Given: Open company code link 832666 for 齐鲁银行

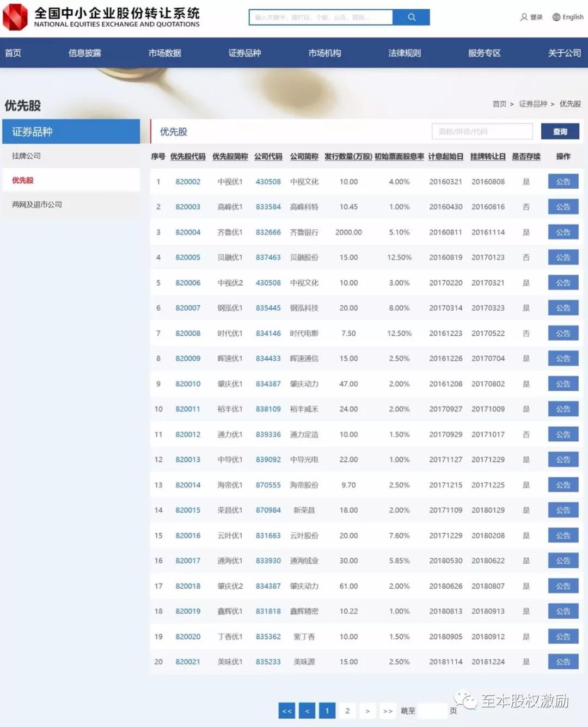Looking at the screenshot, I should tap(268, 232).
